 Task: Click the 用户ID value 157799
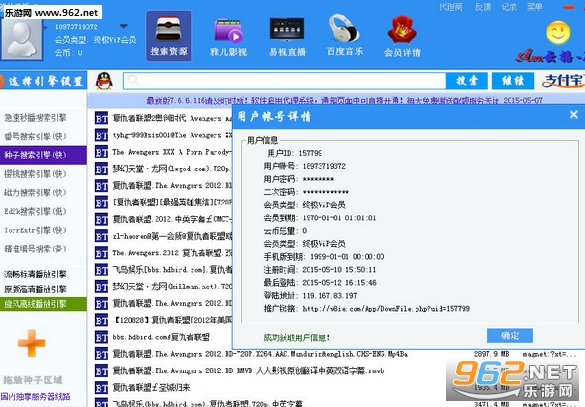point(310,153)
